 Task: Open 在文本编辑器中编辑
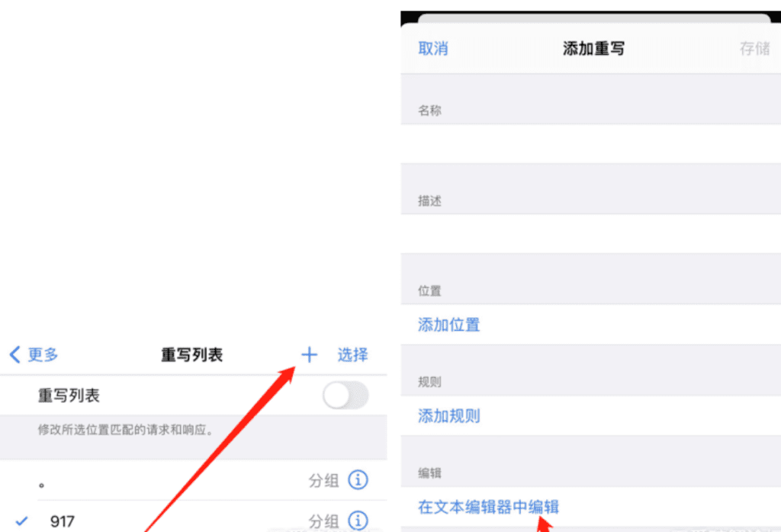tap(489, 507)
